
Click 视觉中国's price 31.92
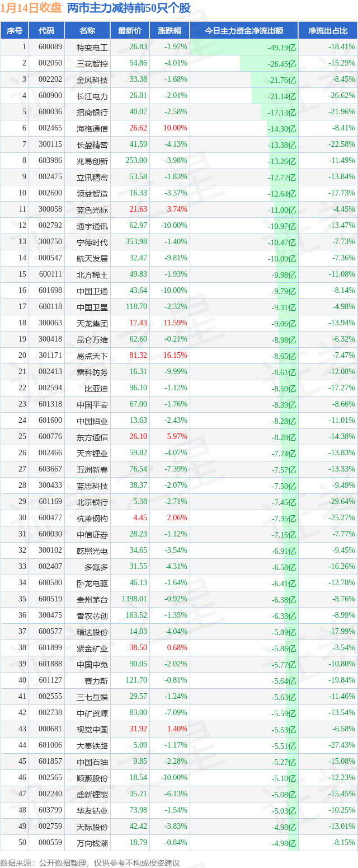pyautogui.click(x=138, y=729)
